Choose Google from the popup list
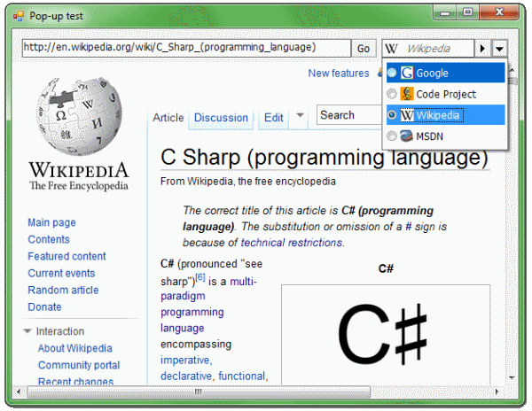 (445, 73)
